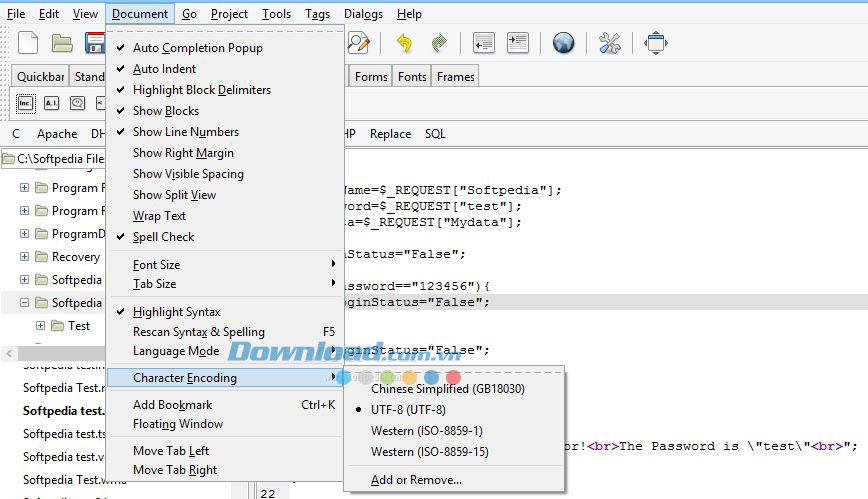Choose Add Bookmark from the menu

click(x=172, y=405)
